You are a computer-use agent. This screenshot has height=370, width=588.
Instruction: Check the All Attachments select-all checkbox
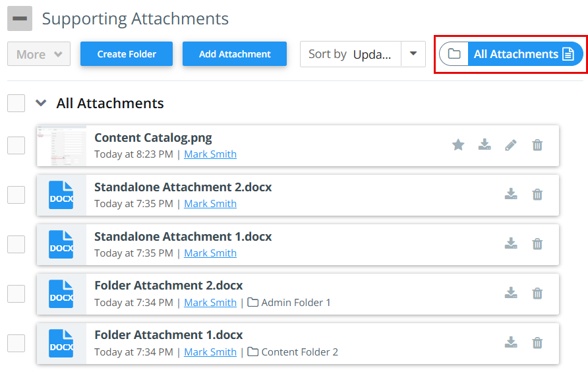point(16,104)
